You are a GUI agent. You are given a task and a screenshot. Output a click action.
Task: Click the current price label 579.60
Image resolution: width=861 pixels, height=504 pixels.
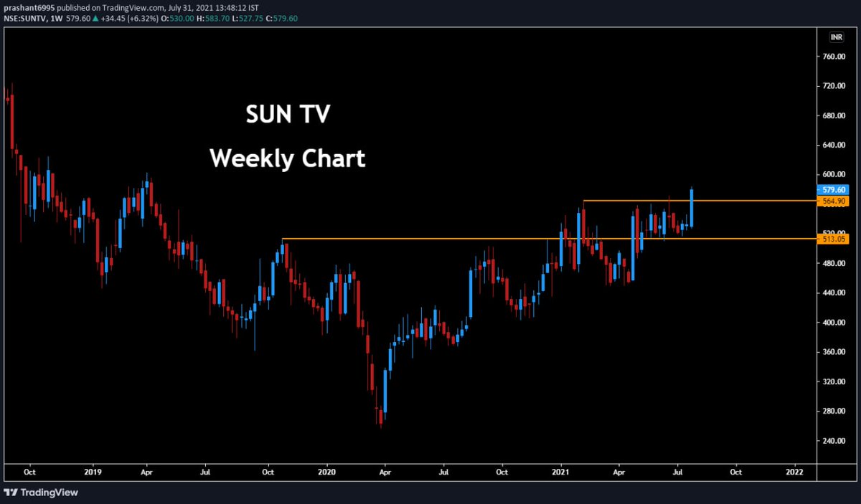tap(832, 190)
